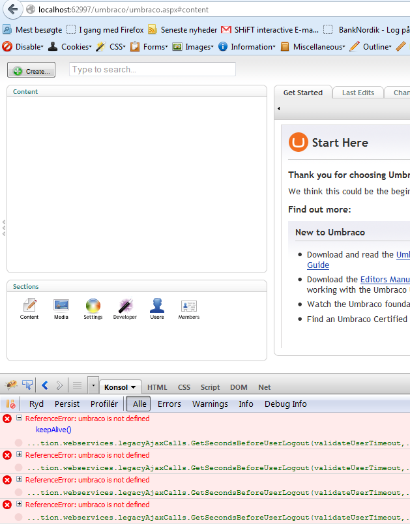The image size is (410, 532).
Task: Switch to the Get Started tab
Action: tap(303, 93)
